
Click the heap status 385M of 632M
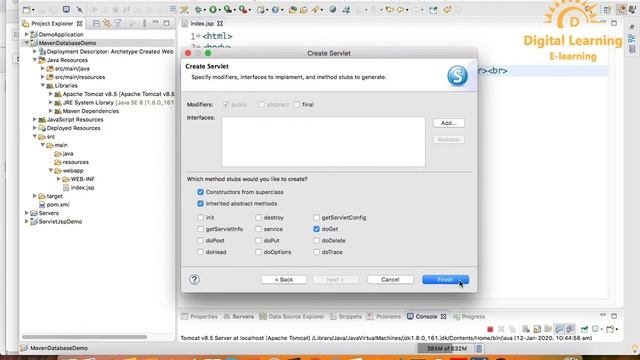pos(446,349)
